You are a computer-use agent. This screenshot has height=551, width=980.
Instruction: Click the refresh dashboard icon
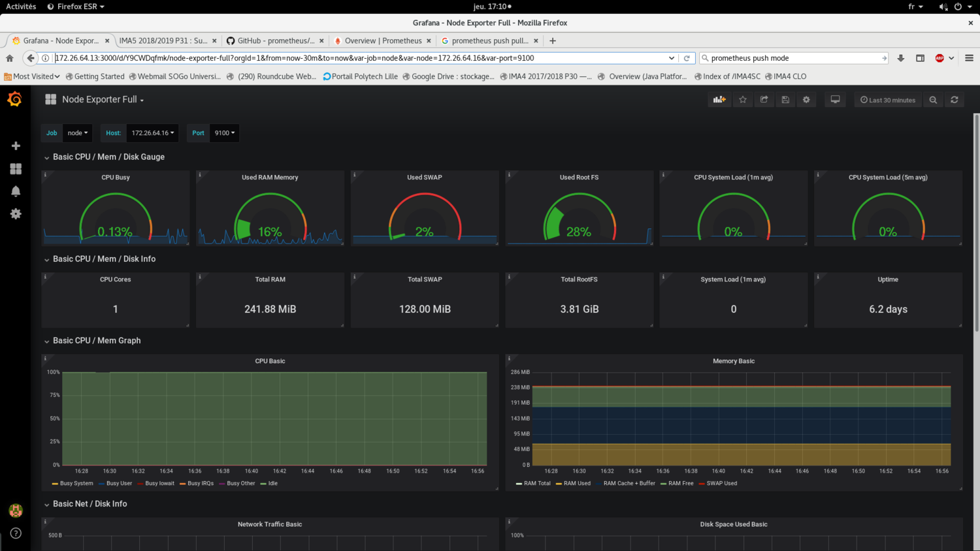coord(955,100)
